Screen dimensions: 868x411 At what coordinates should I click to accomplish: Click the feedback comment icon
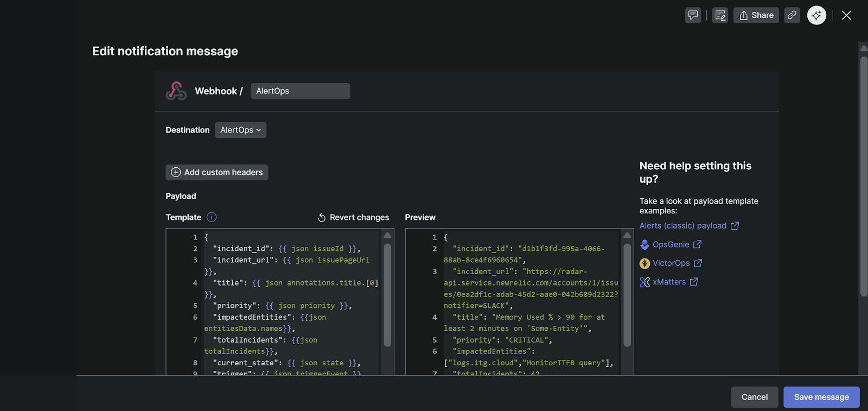(x=693, y=15)
